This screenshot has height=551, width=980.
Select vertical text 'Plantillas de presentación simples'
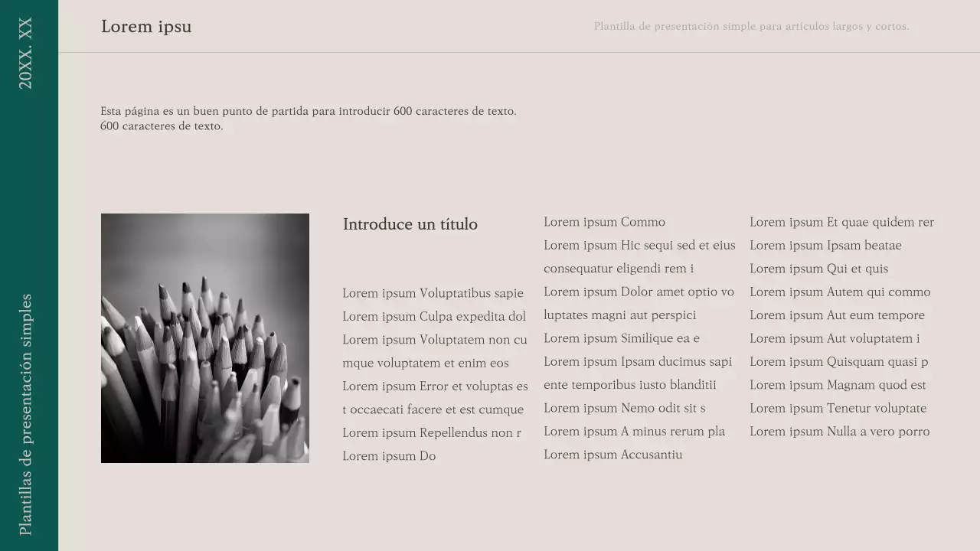point(26,414)
